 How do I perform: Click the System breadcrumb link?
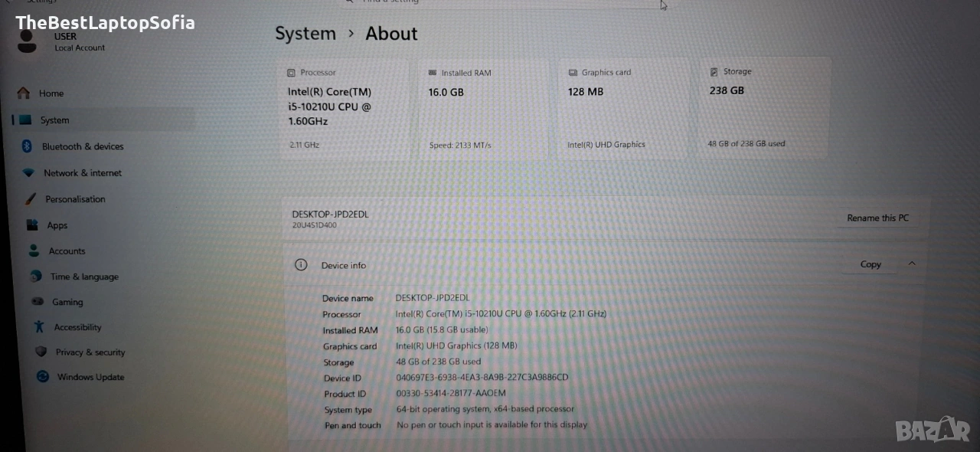click(305, 34)
